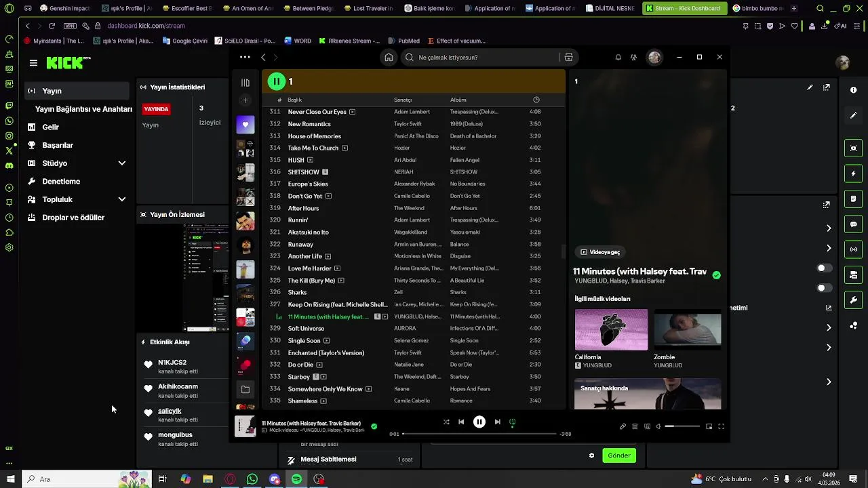Click the Gönder chat button
The width and height of the screenshot is (868, 488).
(x=618, y=455)
